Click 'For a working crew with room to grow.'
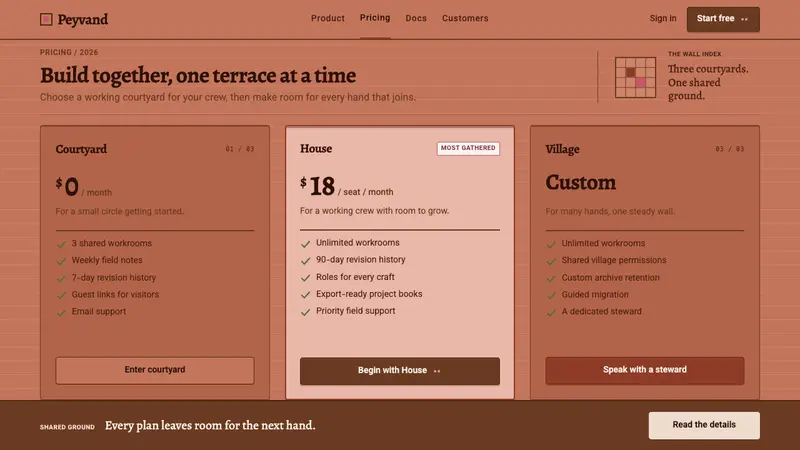The image size is (800, 450). pyautogui.click(x=374, y=211)
